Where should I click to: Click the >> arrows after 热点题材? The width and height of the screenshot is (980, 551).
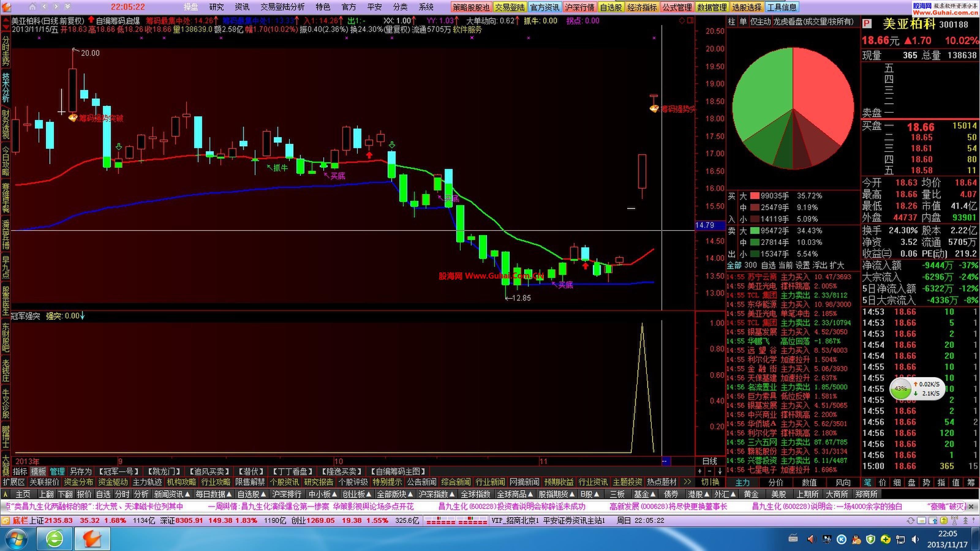tap(687, 482)
